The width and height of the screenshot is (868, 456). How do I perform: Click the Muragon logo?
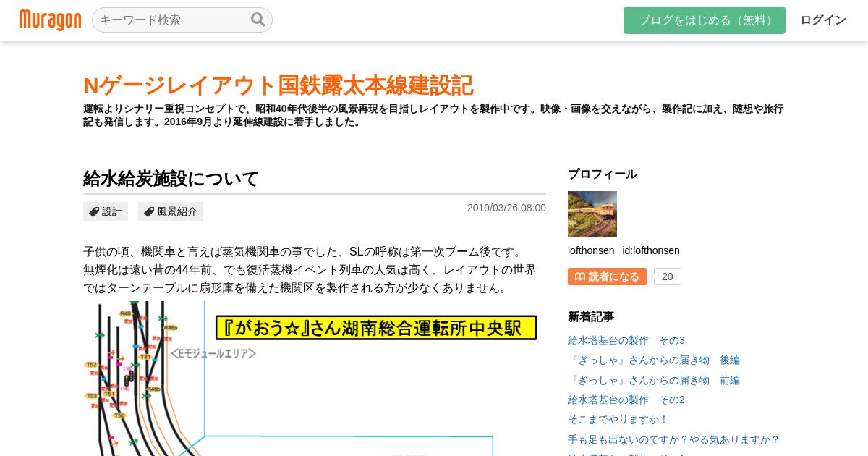pos(50,20)
